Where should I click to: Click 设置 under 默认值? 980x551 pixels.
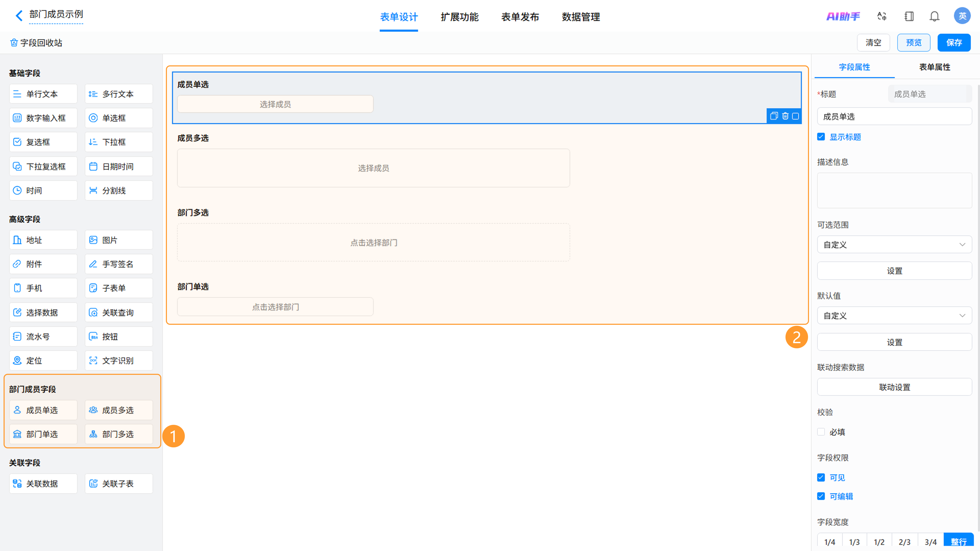(895, 342)
